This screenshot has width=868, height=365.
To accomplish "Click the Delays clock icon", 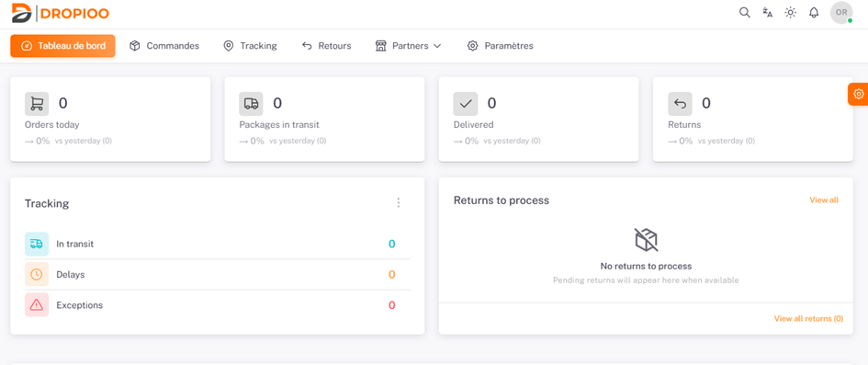I will (x=37, y=274).
